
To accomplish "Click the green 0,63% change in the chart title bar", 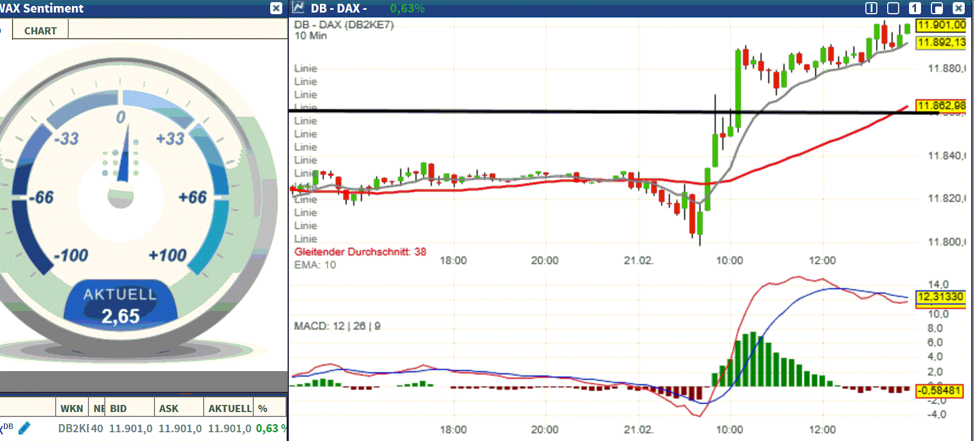I will coord(407,8).
